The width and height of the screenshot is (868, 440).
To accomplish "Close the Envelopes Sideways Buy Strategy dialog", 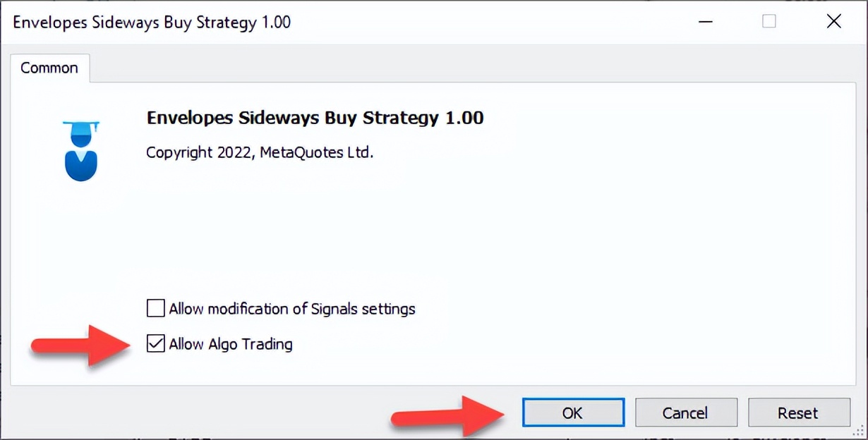I will [x=833, y=22].
